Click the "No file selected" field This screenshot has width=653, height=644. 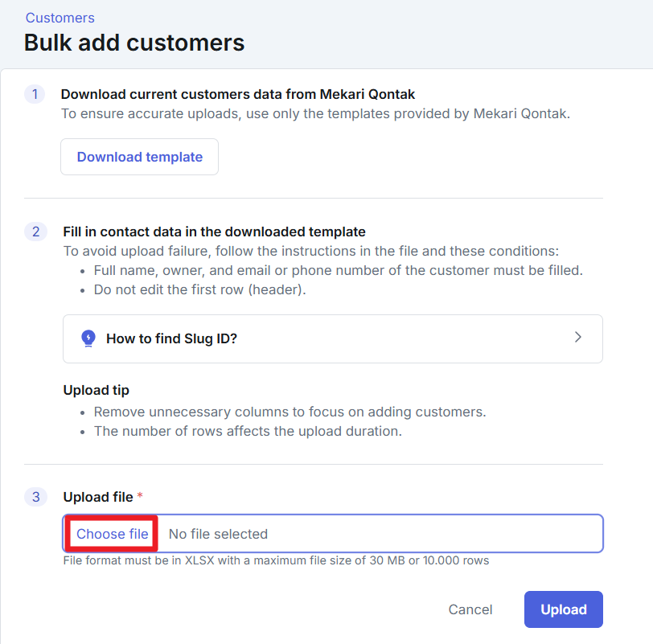coord(218,534)
